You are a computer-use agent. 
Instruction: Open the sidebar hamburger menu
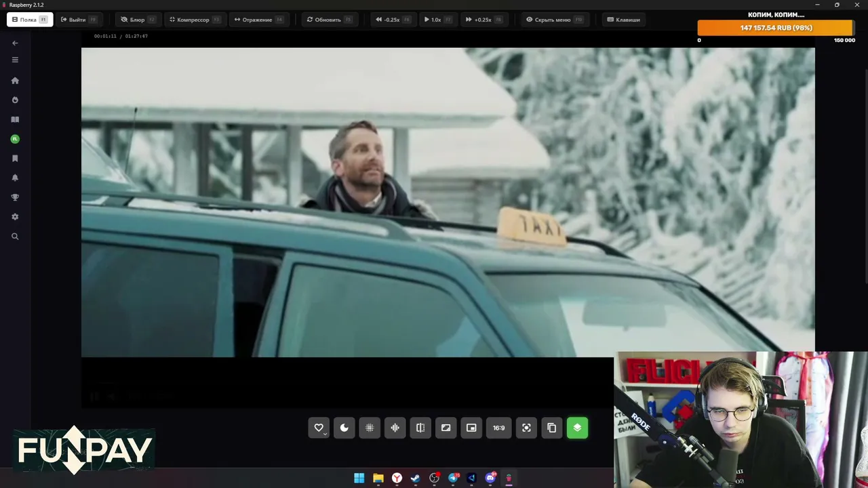point(15,60)
